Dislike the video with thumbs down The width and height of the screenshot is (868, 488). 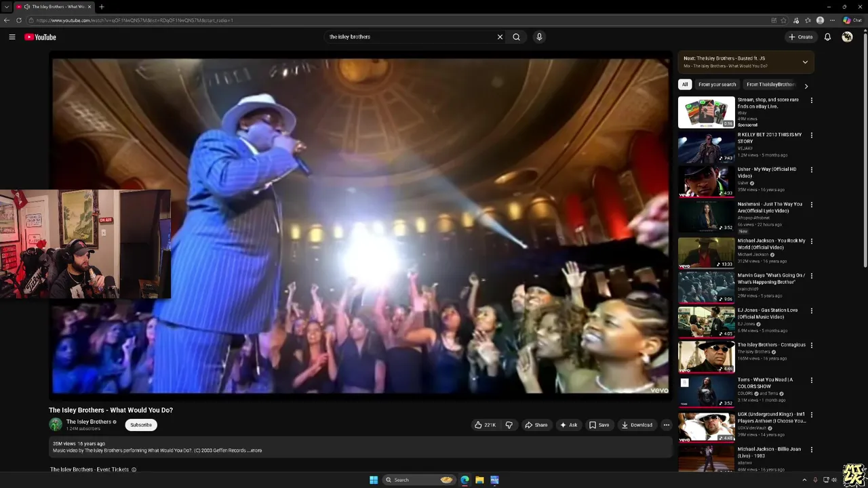[509, 425]
